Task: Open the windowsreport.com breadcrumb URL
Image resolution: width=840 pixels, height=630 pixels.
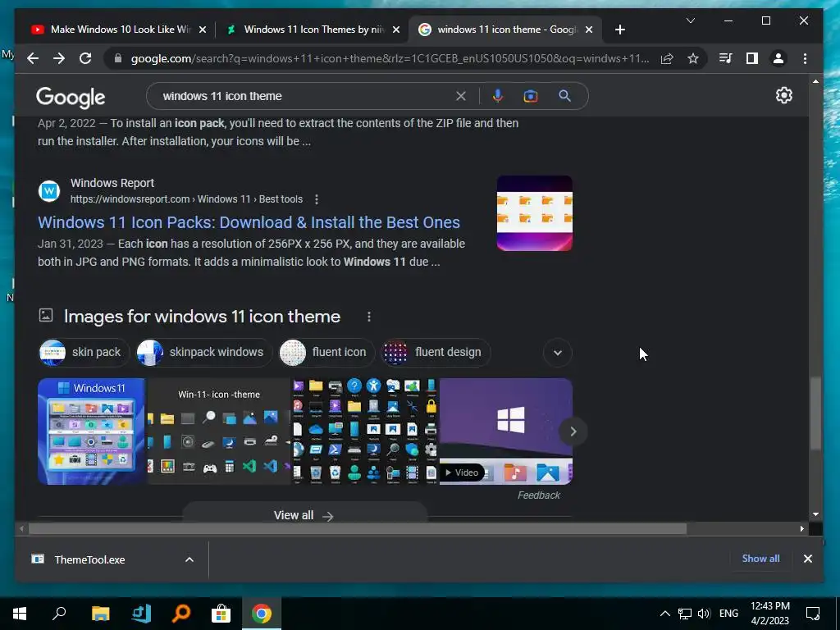Action: pyautogui.click(x=186, y=199)
